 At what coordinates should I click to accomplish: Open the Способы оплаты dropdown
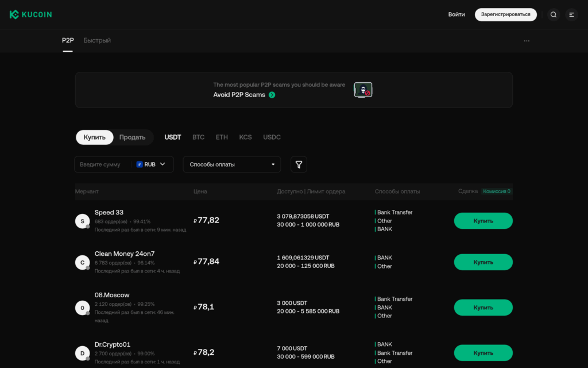coord(232,164)
